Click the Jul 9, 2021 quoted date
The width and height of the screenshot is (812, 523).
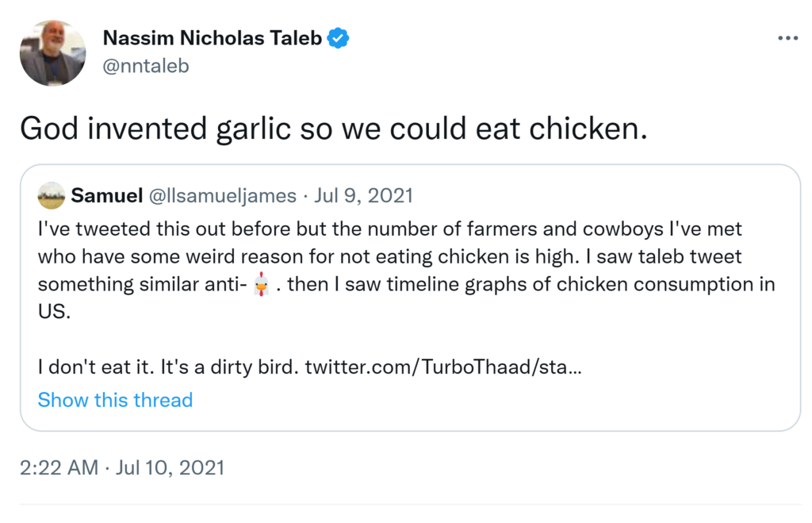tap(364, 195)
